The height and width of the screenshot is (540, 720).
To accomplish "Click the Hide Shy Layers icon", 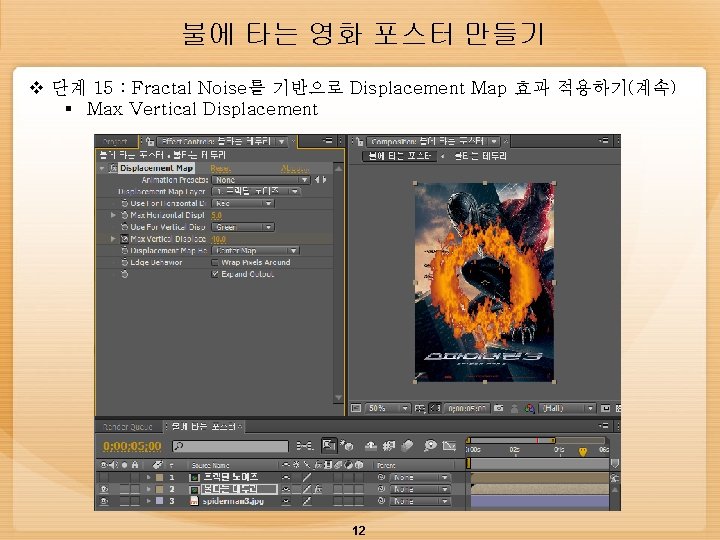I will click(x=371, y=445).
